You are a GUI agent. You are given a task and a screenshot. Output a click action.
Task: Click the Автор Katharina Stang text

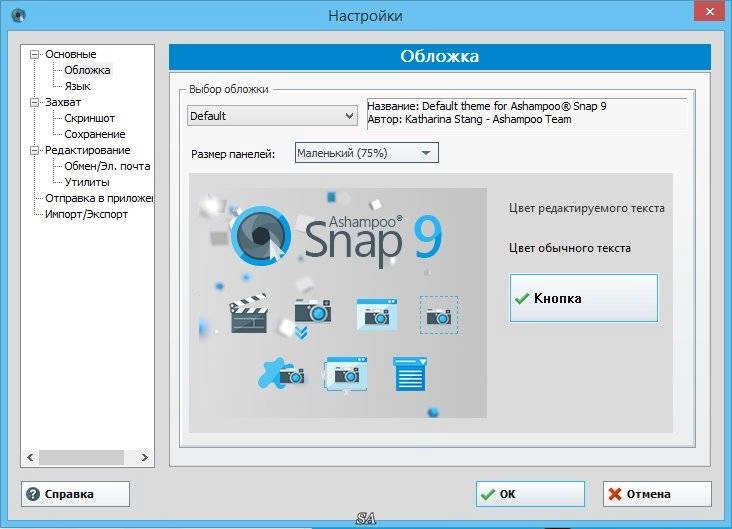tap(469, 120)
